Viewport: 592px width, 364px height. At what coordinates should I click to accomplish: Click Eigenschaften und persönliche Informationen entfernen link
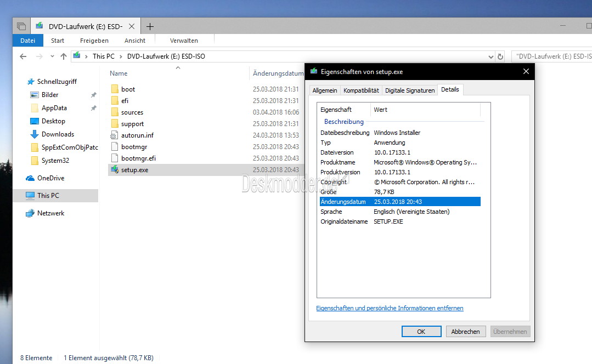point(390,308)
